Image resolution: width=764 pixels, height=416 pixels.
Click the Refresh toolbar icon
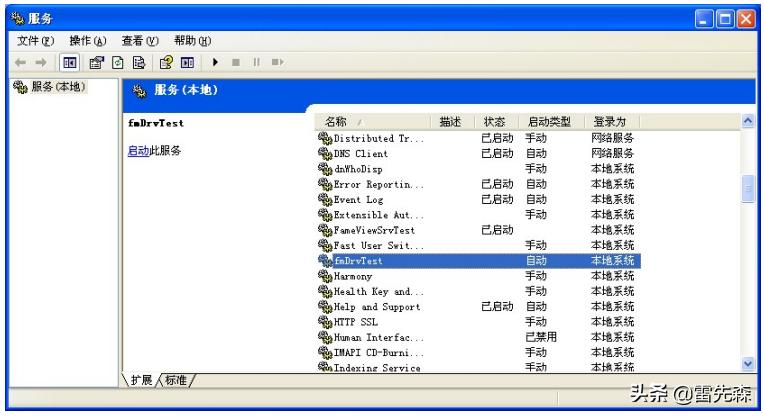117,62
